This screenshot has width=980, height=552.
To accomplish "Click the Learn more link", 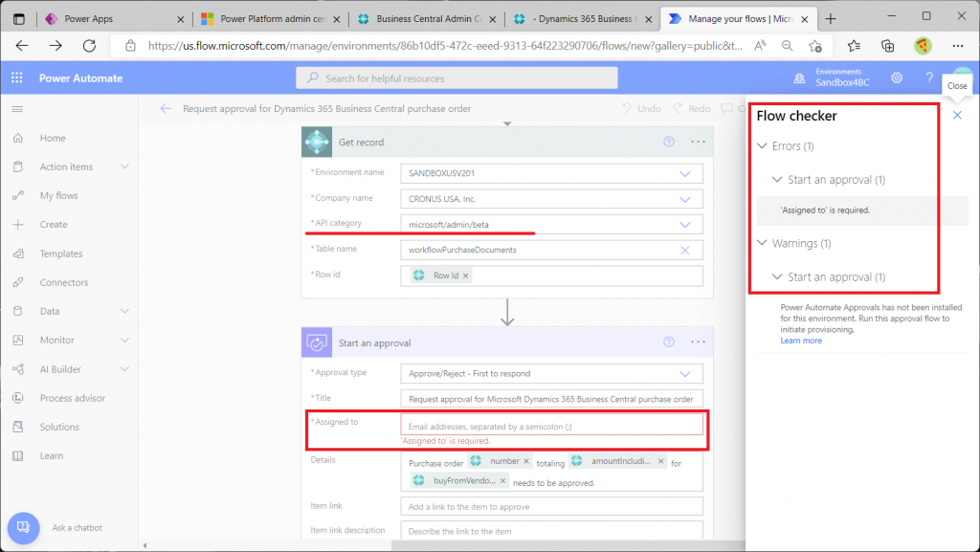I will pyautogui.click(x=801, y=341).
